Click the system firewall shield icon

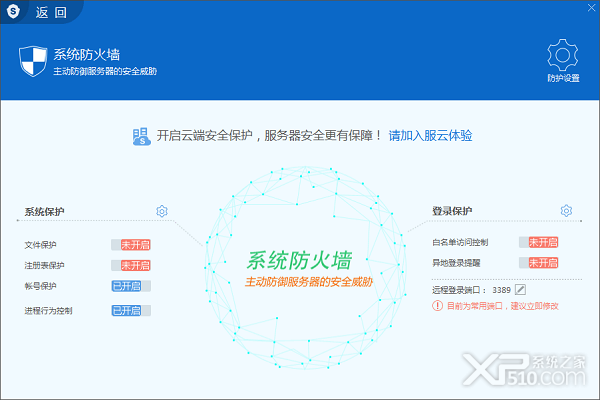click(33, 61)
